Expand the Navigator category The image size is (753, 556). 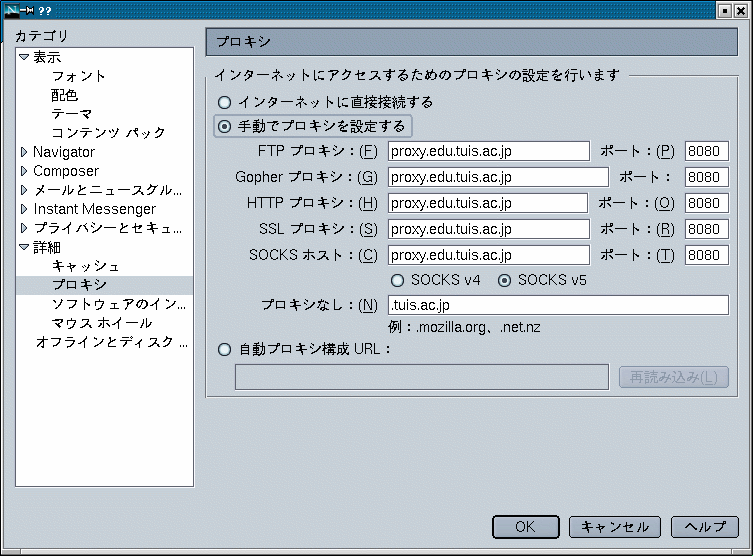point(24,152)
